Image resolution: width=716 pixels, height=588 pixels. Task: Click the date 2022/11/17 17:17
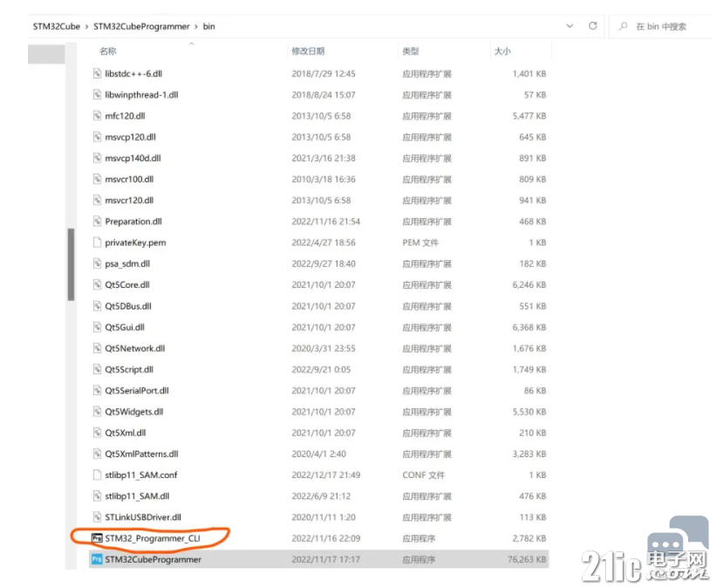click(x=326, y=559)
